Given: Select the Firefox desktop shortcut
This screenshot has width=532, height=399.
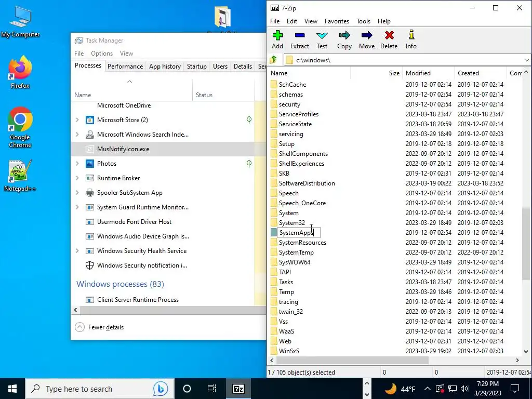Looking at the screenshot, I should pyautogui.click(x=20, y=72).
